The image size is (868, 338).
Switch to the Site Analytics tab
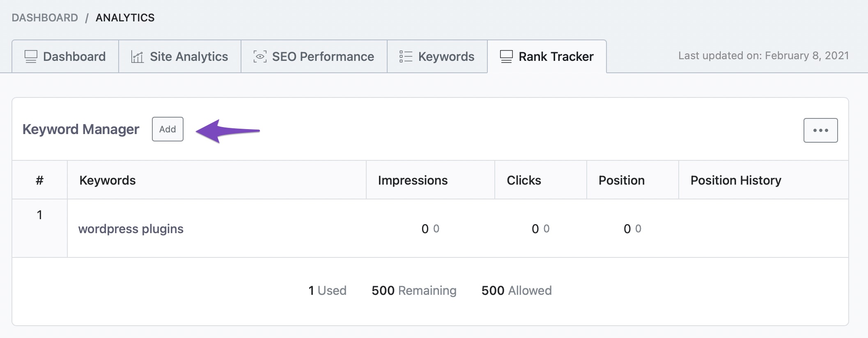point(189,56)
